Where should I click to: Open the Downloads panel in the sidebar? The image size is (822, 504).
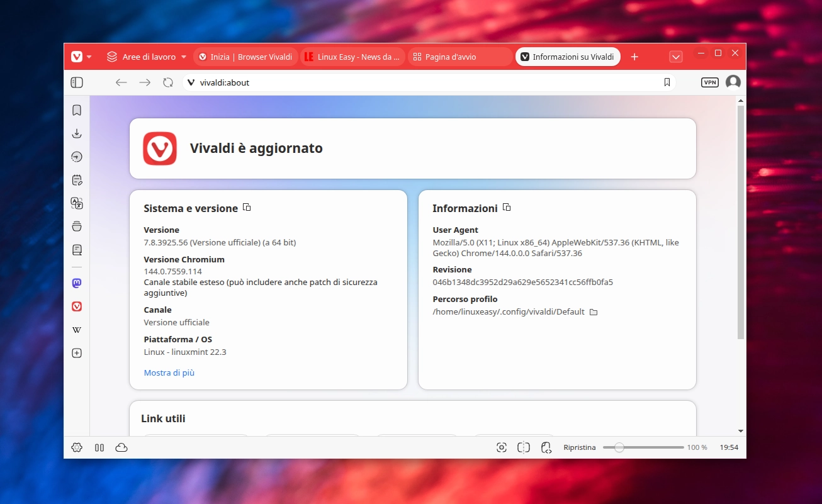pos(76,133)
